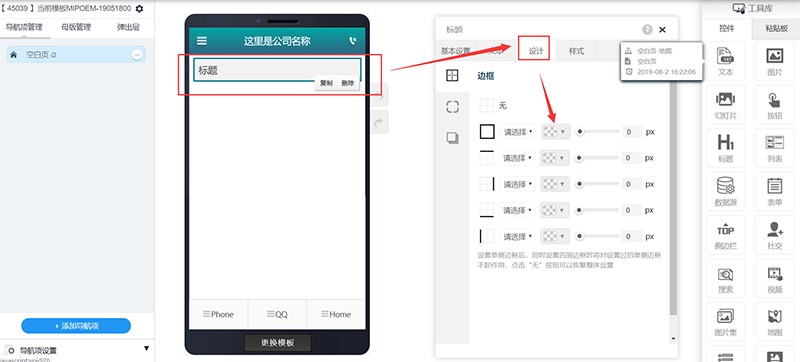
Task: Click the left border width slider
Action: coord(597,237)
